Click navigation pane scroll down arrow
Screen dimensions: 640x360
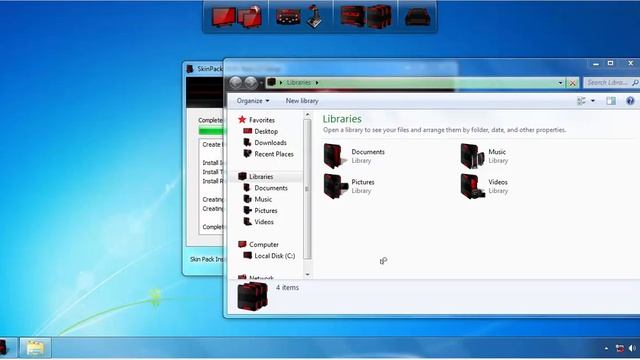click(307, 275)
